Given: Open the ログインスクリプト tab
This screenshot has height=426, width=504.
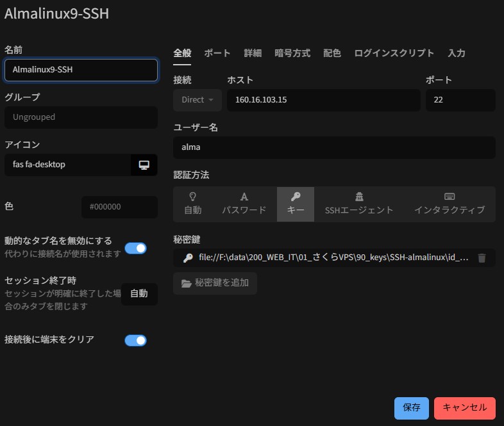Looking at the screenshot, I should click(394, 53).
